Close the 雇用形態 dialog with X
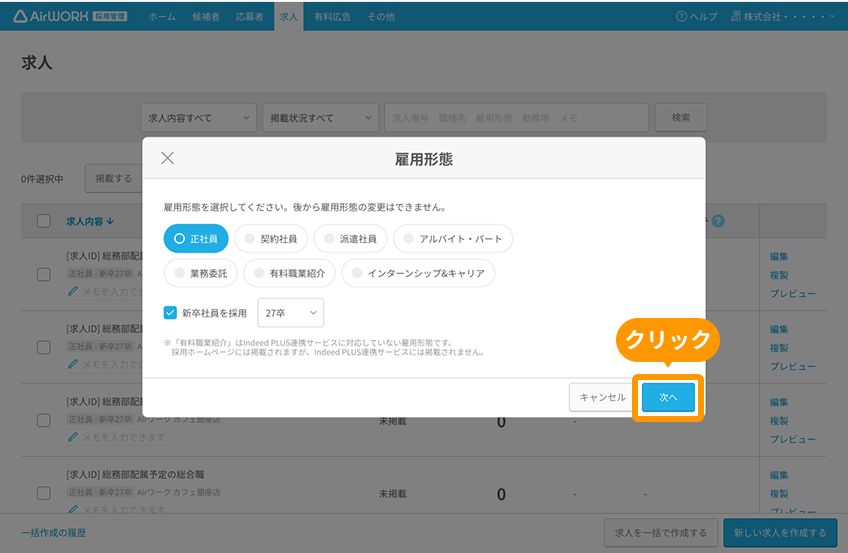Image resolution: width=848 pixels, height=553 pixels. (x=168, y=158)
